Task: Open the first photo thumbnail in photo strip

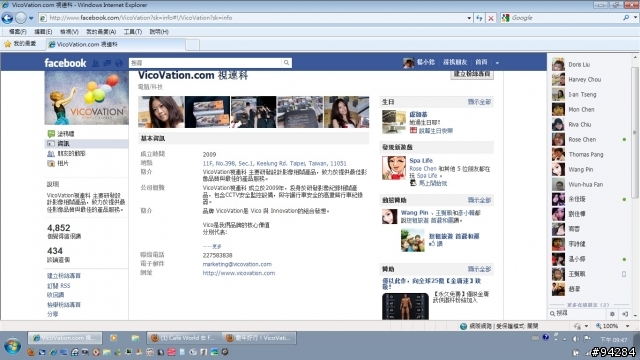Action: tap(161, 112)
